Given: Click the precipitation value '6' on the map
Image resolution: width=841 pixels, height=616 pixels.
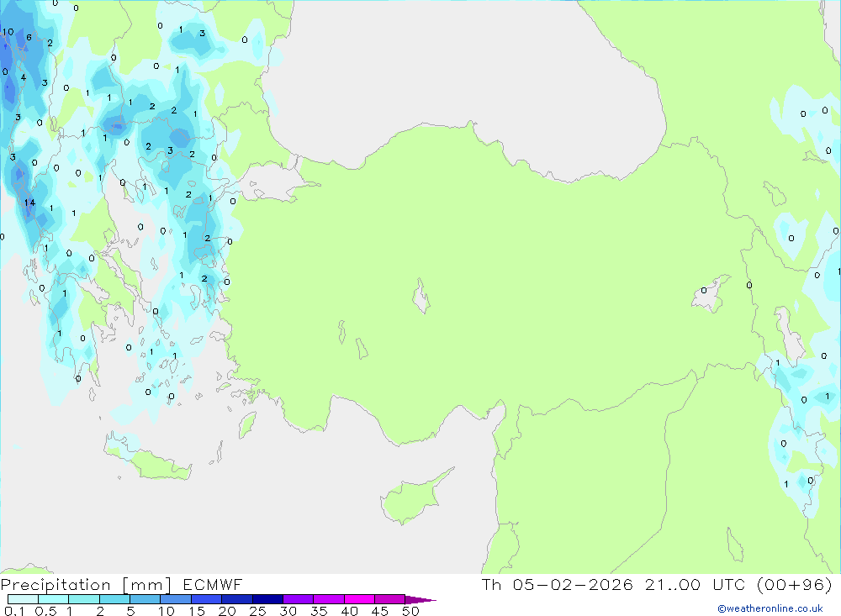Looking at the screenshot, I should coord(29,37).
